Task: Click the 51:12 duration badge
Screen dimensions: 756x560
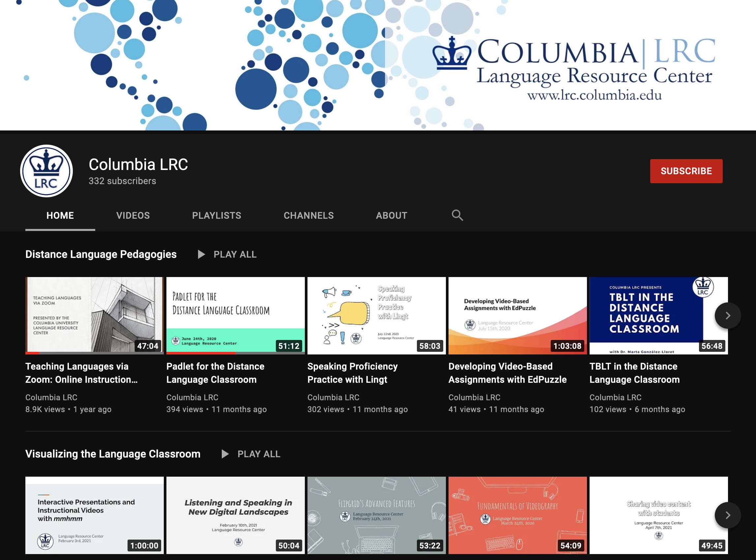Action: [x=289, y=346]
